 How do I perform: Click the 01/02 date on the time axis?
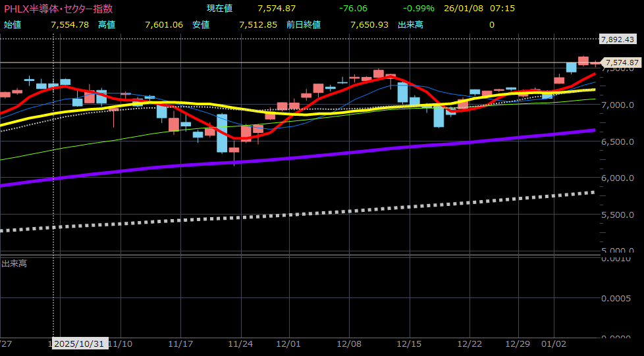553,343
